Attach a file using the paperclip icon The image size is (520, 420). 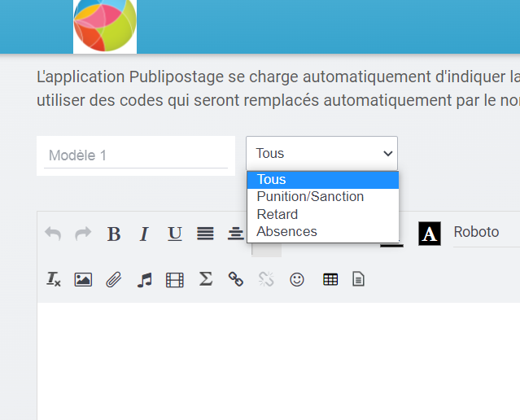114,279
